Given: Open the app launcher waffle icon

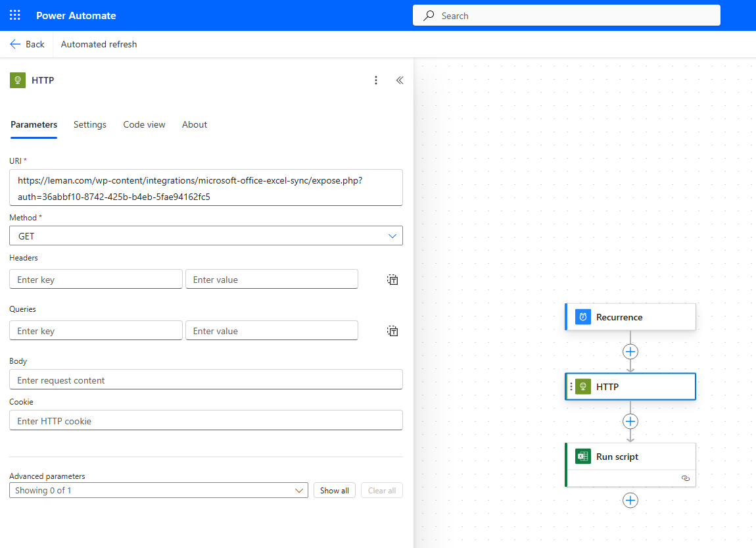Looking at the screenshot, I should [x=15, y=15].
